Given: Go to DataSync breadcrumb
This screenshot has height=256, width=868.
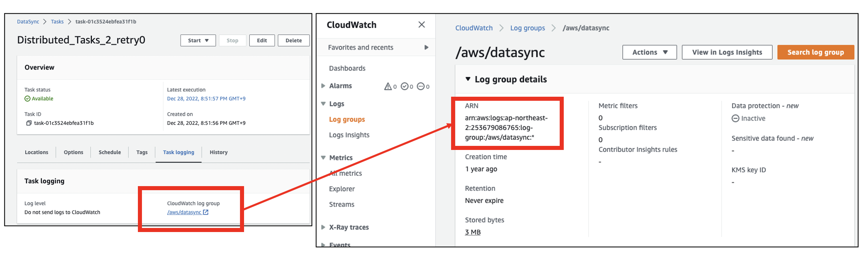Looking at the screenshot, I should [x=28, y=22].
